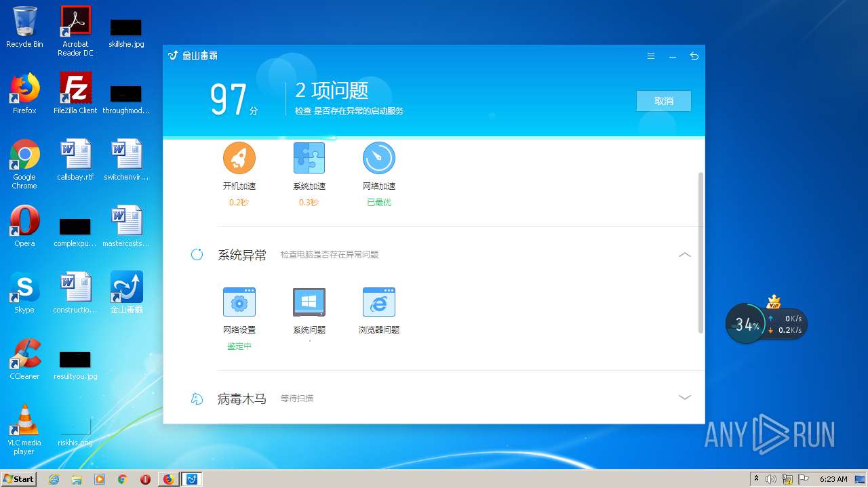Viewport: 868px width, 488px height.
Task: Click the 开机加速 rocket icon
Action: (x=239, y=158)
